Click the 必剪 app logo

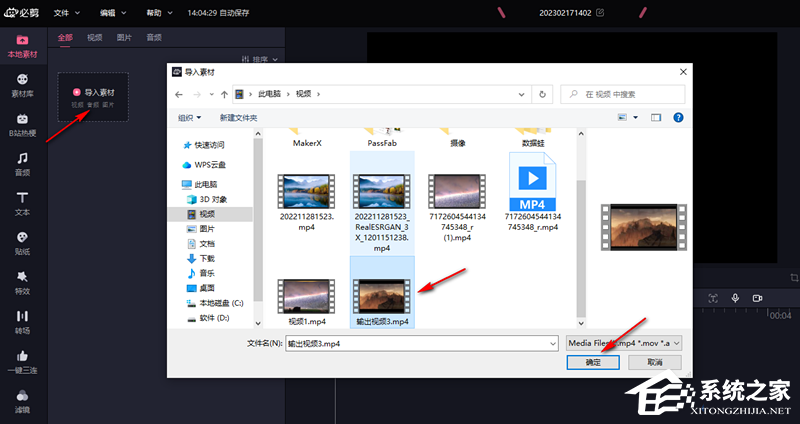(x=21, y=13)
